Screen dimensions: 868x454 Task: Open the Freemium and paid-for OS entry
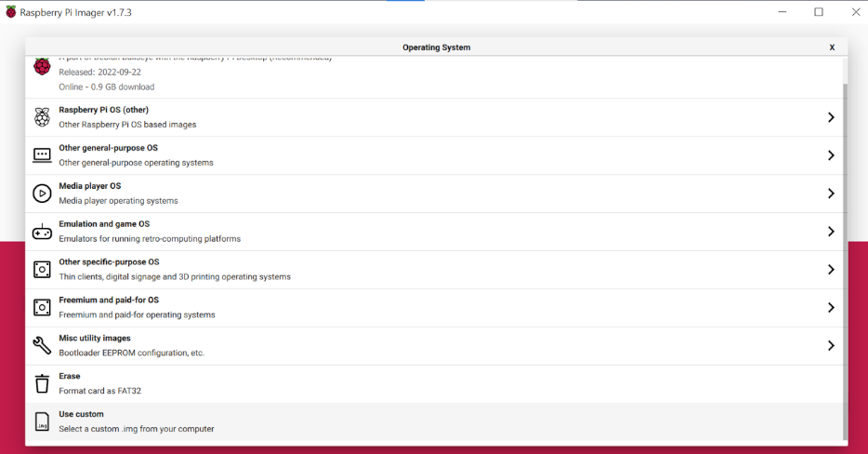coord(434,308)
